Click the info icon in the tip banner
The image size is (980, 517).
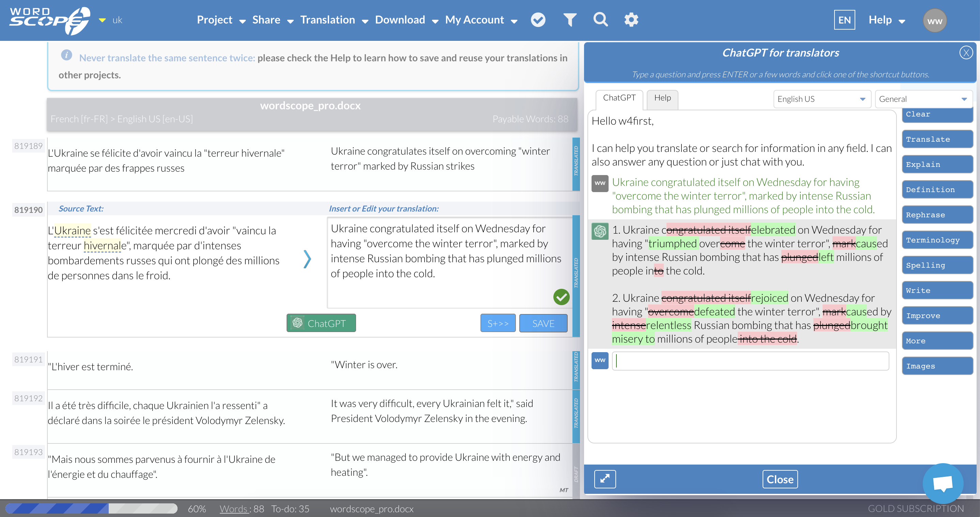[66, 55]
